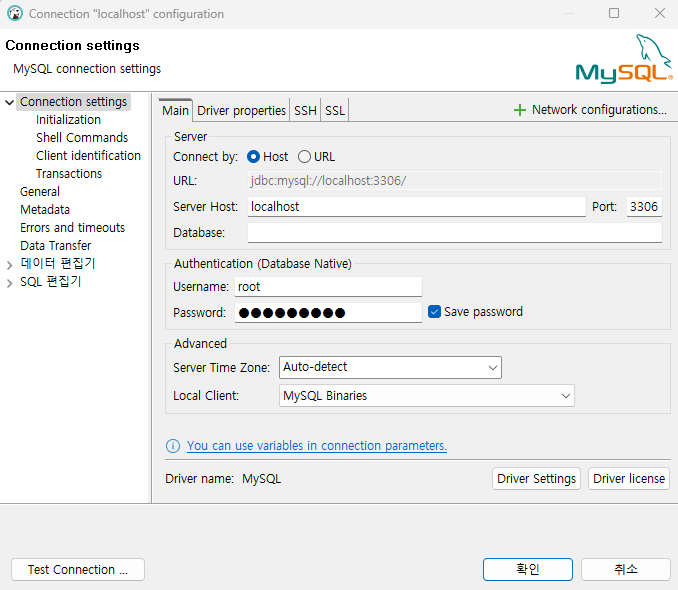
Task: Open the SSL tab
Action: click(335, 111)
